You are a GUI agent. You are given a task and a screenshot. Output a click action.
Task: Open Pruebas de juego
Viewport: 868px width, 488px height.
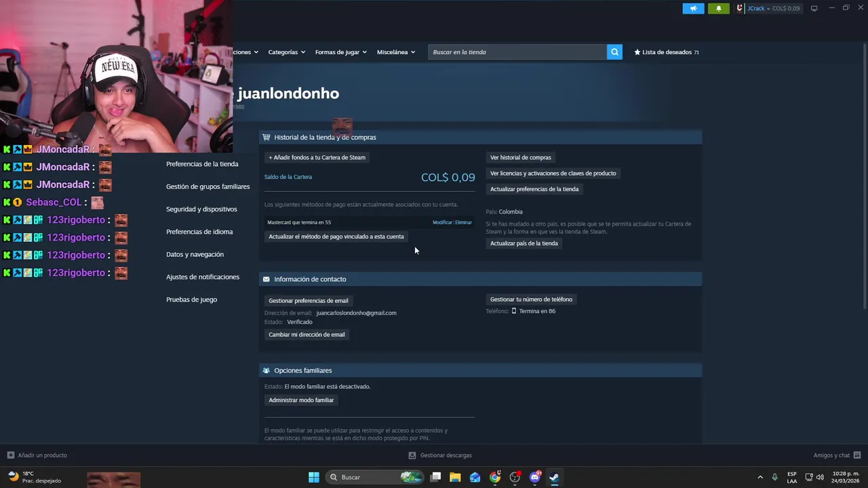(x=191, y=300)
